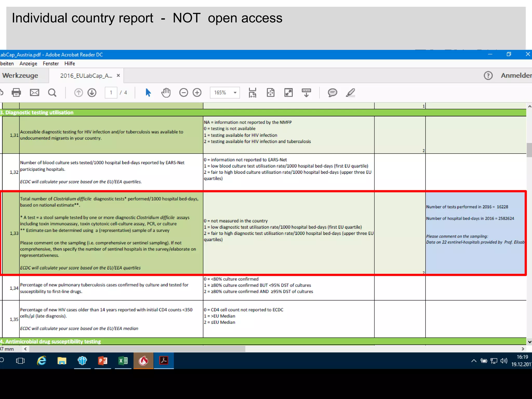532x399 pixels.
Task: Click 'Number of tests performed in 2016' text
Action: pos(459,207)
